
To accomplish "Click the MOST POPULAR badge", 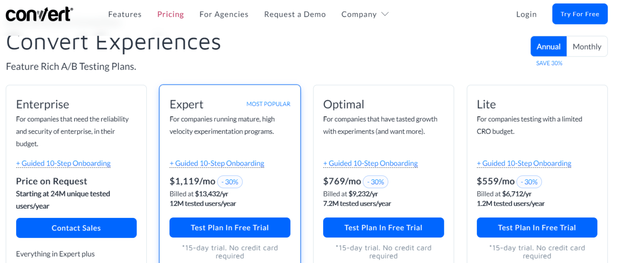I will coord(268,104).
